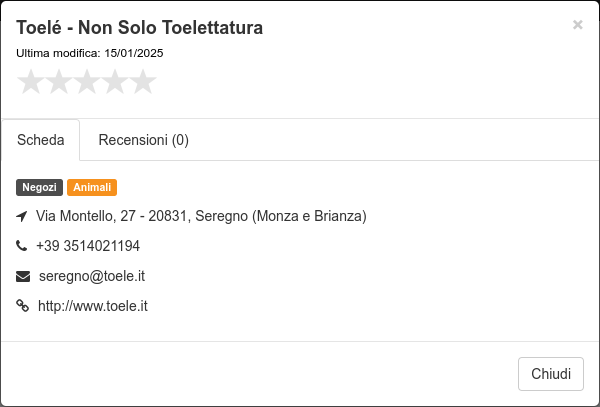This screenshot has width=600, height=407.
Task: Close the dialog with the X icon
Action: coord(577,25)
